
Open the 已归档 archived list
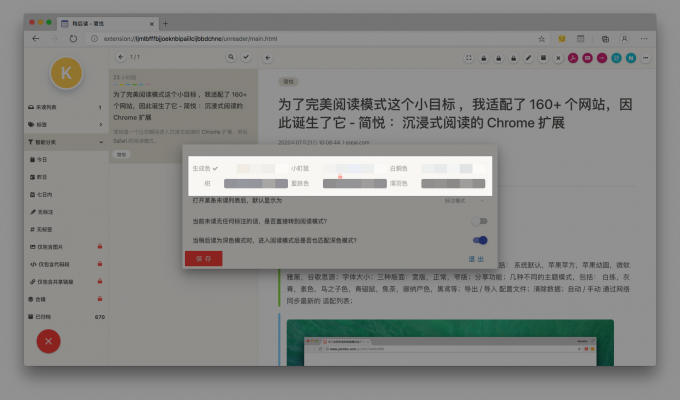[x=65, y=317]
